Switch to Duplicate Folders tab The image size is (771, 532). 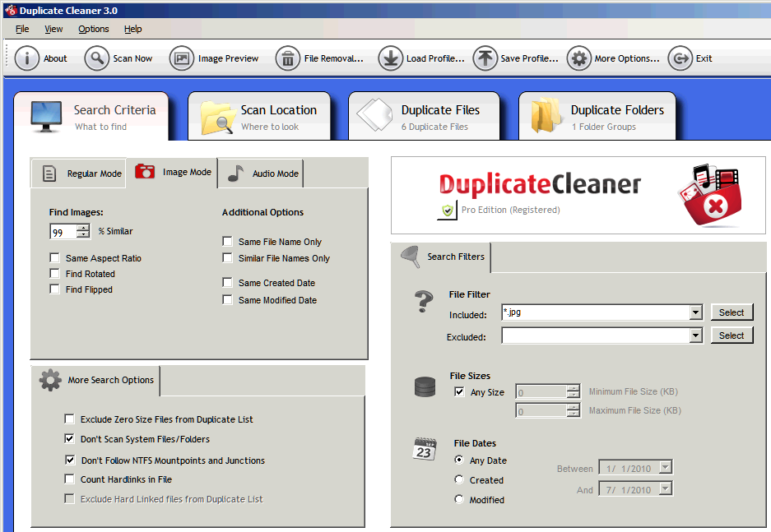pos(597,117)
